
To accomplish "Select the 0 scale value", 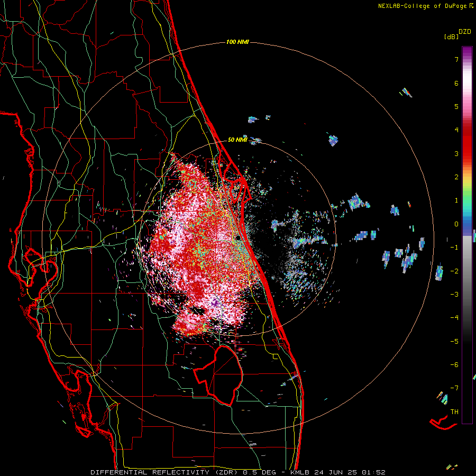I will click(456, 224).
